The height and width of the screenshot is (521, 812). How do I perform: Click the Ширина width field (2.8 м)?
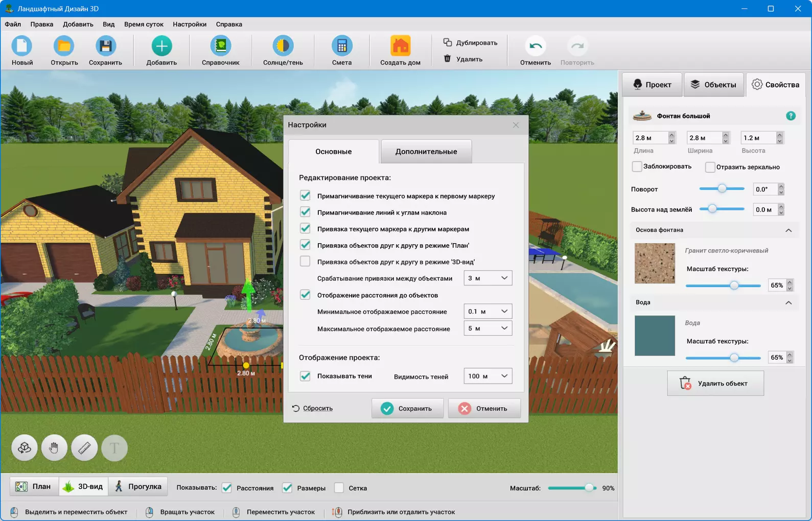[704, 138]
